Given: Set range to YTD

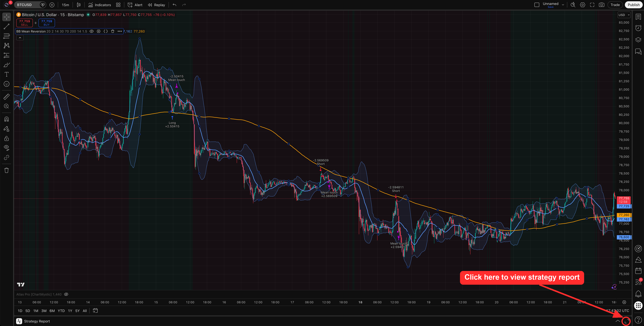Looking at the screenshot, I should pyautogui.click(x=61, y=311).
